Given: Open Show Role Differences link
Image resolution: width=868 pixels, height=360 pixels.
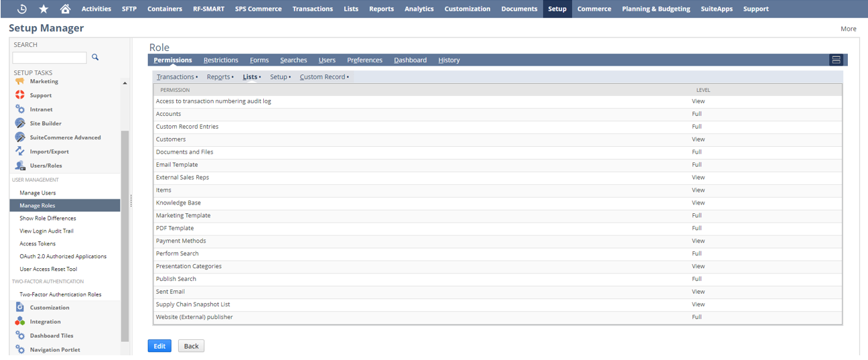Looking at the screenshot, I should 48,219.
